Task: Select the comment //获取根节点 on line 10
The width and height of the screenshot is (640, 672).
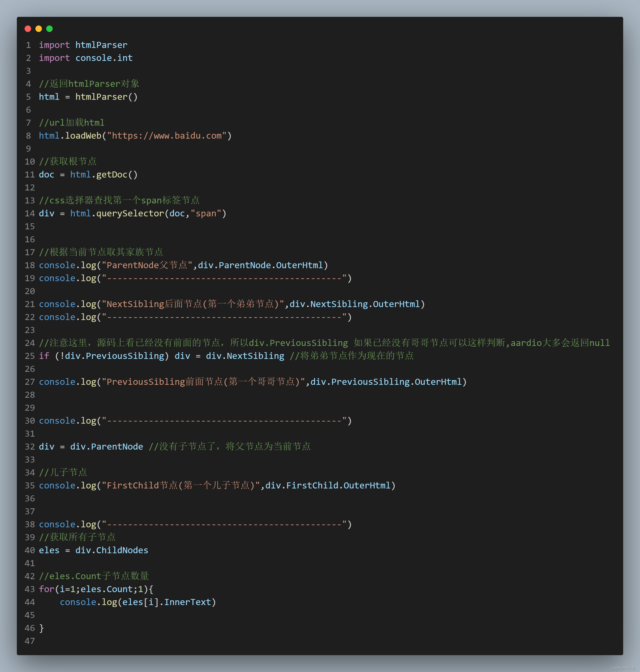Action: (x=68, y=161)
